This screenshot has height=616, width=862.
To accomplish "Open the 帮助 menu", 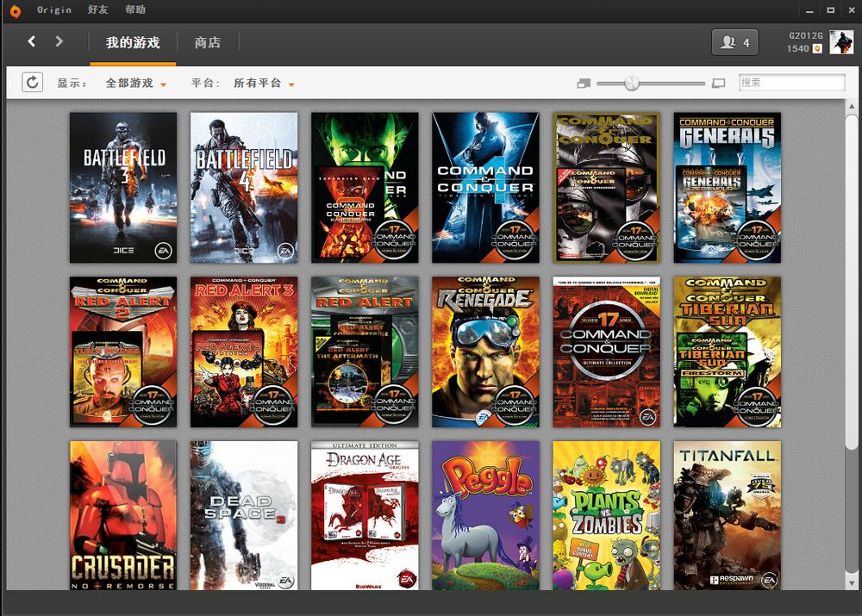I will 135,9.
